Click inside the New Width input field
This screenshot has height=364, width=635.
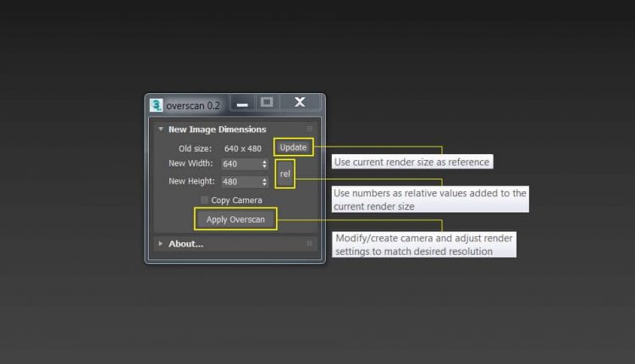pos(240,164)
